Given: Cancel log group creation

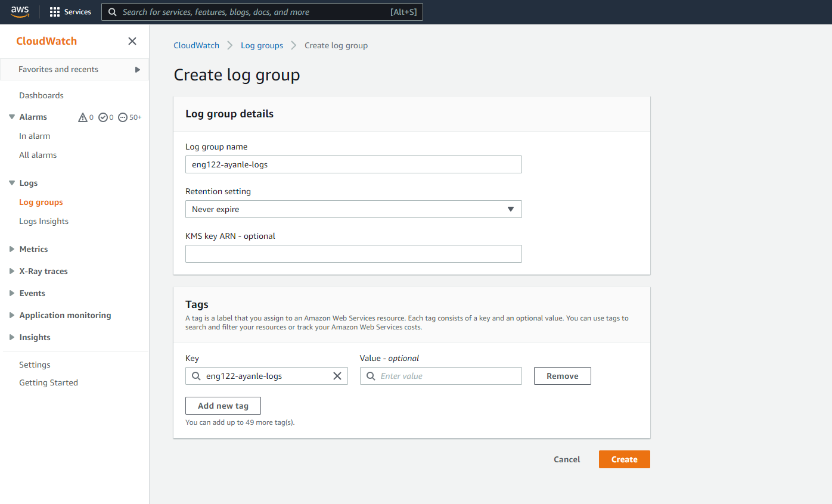Looking at the screenshot, I should pyautogui.click(x=567, y=459).
